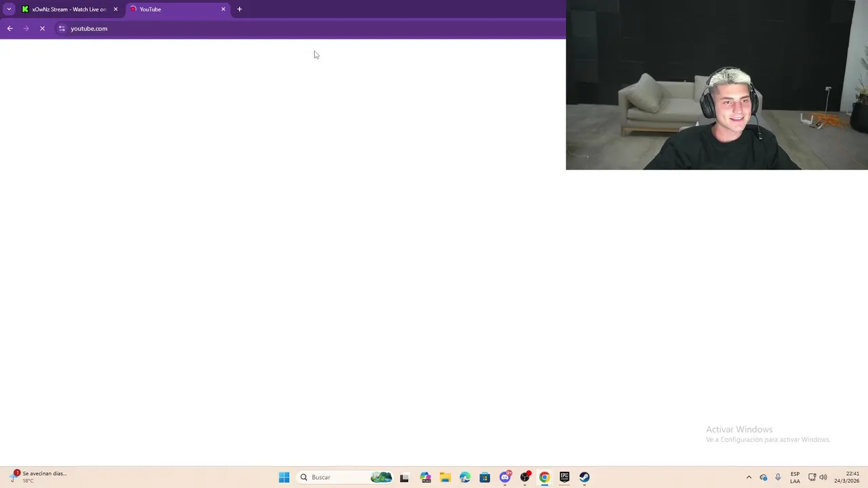This screenshot has width=868, height=488.
Task: Open Discord from the taskbar
Action: [505, 477]
